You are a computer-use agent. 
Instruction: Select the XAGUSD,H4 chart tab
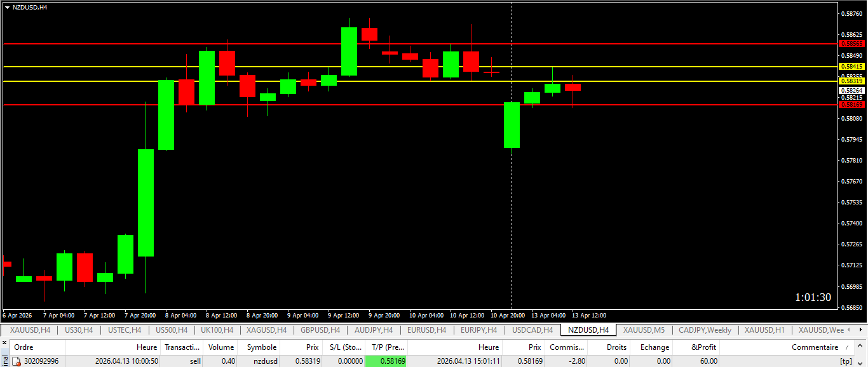266,330
